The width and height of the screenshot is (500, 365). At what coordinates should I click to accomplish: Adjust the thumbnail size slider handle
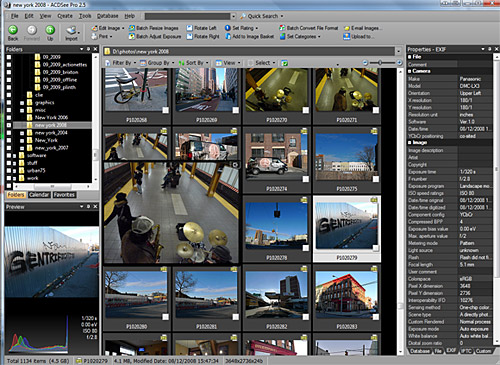point(380,62)
